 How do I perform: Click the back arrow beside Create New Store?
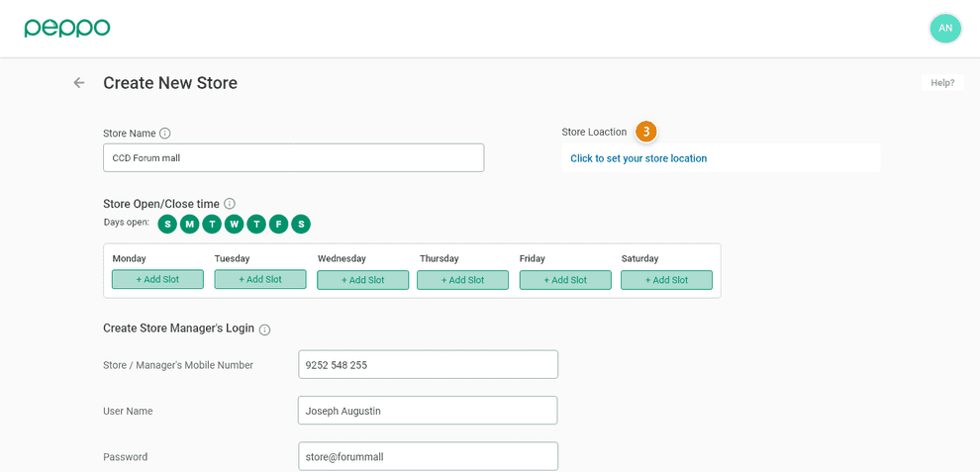79,83
